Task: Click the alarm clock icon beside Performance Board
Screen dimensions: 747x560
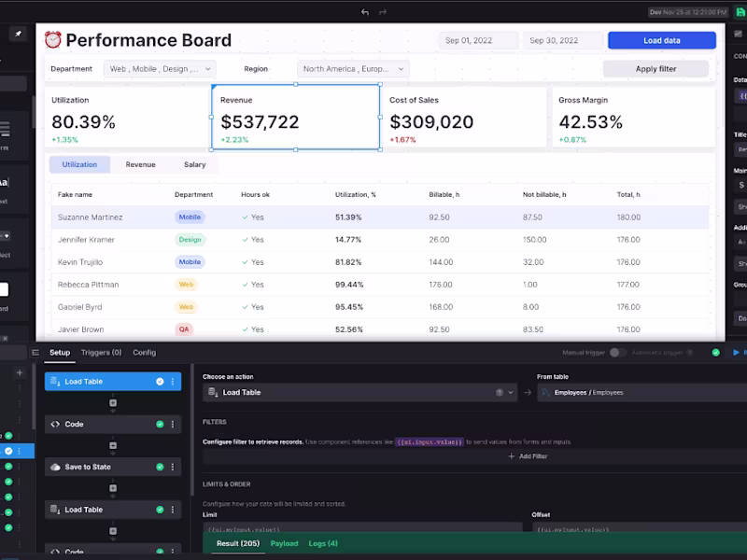Action: [53, 40]
